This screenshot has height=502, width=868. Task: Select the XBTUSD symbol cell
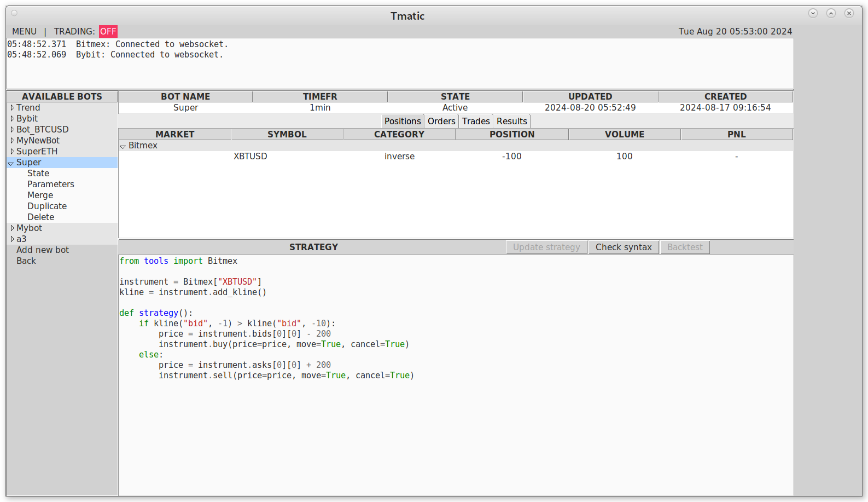pyautogui.click(x=251, y=157)
